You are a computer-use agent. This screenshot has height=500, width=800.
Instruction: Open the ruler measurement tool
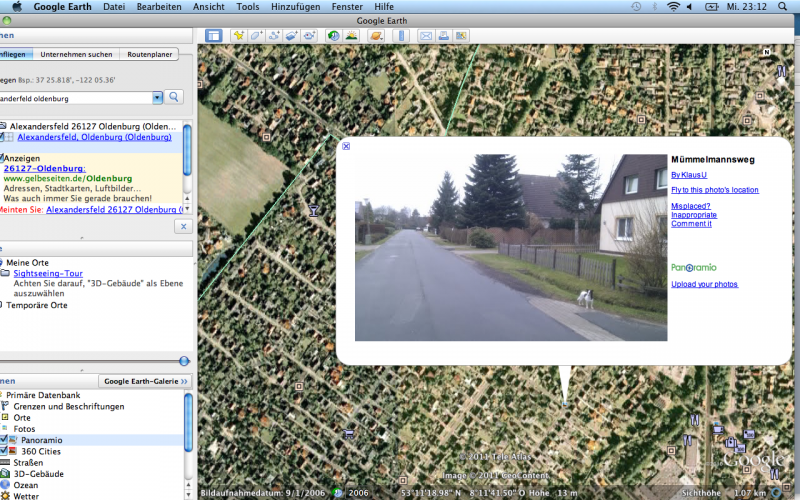pyautogui.click(x=400, y=36)
